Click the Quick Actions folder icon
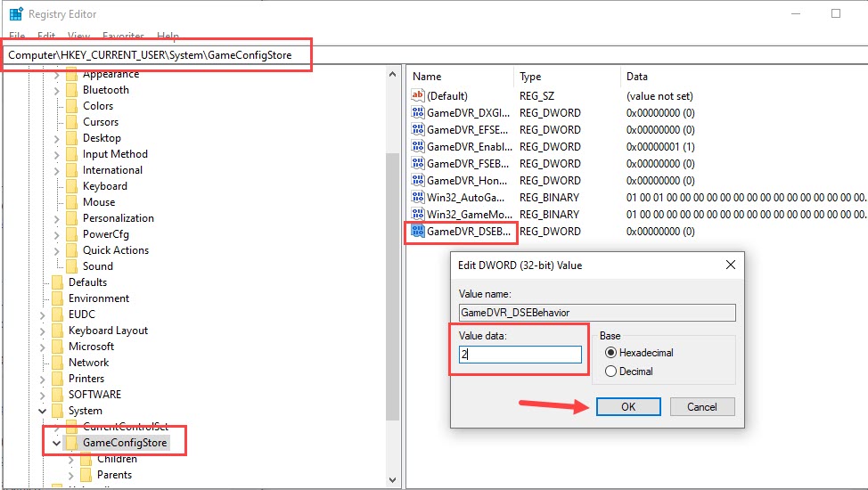This screenshot has height=490, width=868. pyautogui.click(x=72, y=250)
